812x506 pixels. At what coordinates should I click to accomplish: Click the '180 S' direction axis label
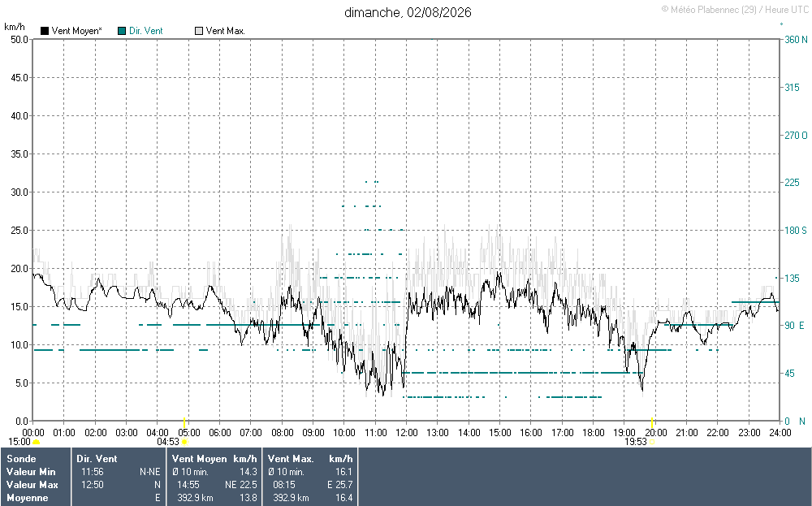796,231
